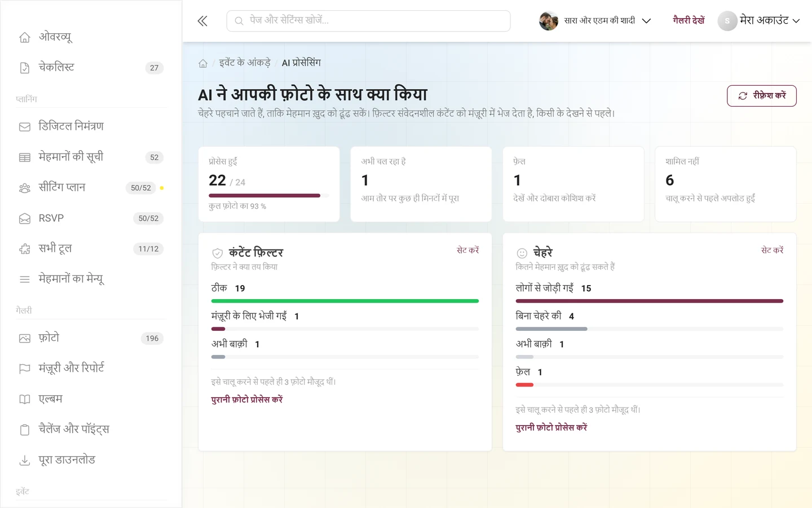Click the सभी टूल puzzle icon
812x508 pixels.
(25, 249)
